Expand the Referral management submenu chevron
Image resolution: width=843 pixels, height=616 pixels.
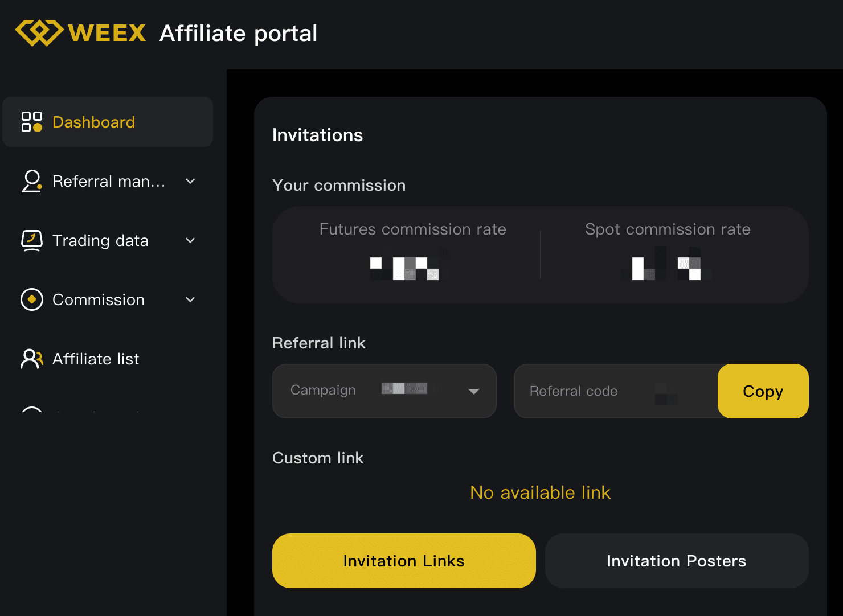point(190,181)
